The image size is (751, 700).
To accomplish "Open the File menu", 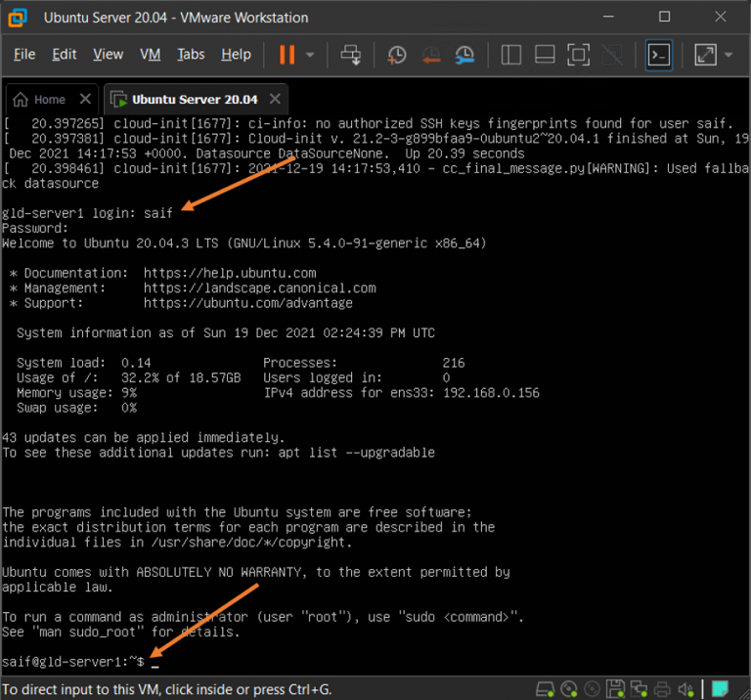I will coord(24,55).
